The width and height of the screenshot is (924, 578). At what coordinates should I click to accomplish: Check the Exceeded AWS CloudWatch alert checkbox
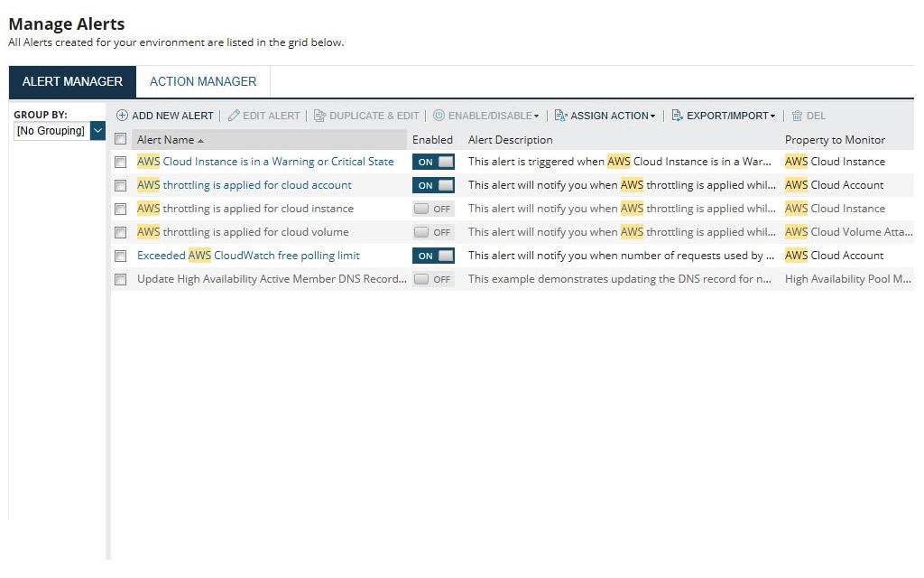click(121, 256)
